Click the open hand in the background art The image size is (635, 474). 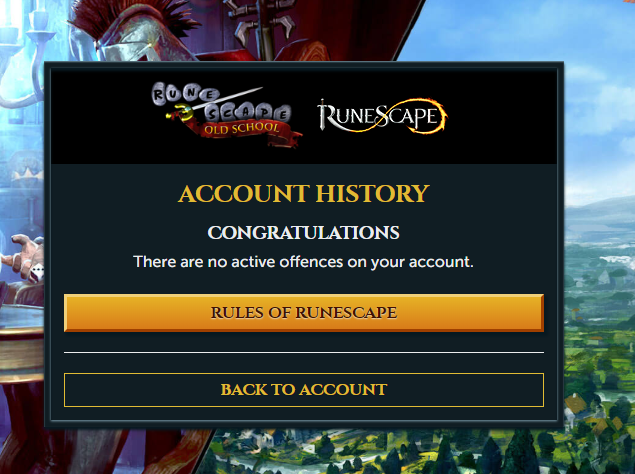point(26,257)
